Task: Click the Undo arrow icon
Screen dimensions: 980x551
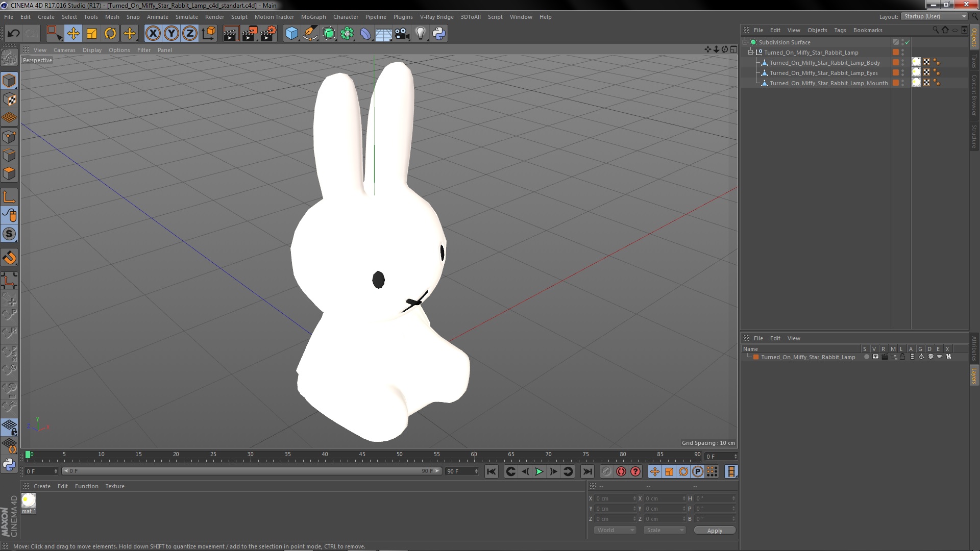Action: click(x=13, y=34)
